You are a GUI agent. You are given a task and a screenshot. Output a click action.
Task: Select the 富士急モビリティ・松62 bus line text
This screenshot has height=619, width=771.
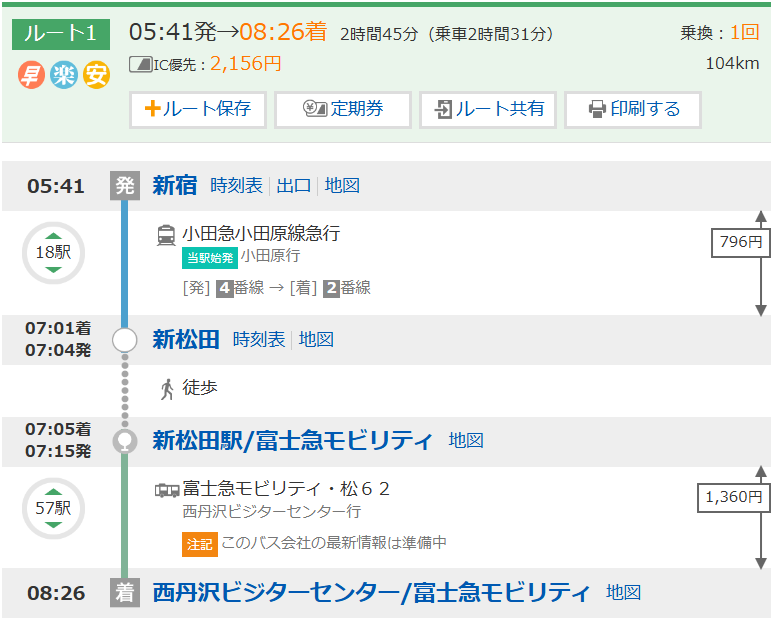[286, 489]
